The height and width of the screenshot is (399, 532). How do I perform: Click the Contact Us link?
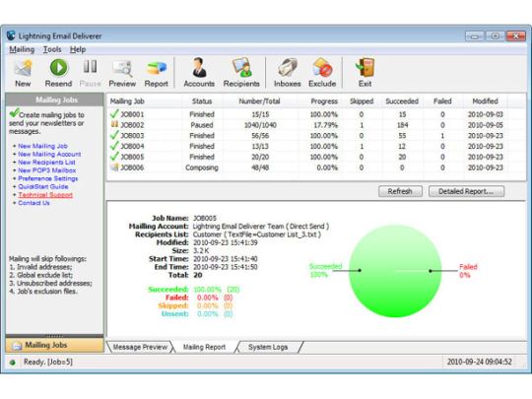click(x=33, y=203)
